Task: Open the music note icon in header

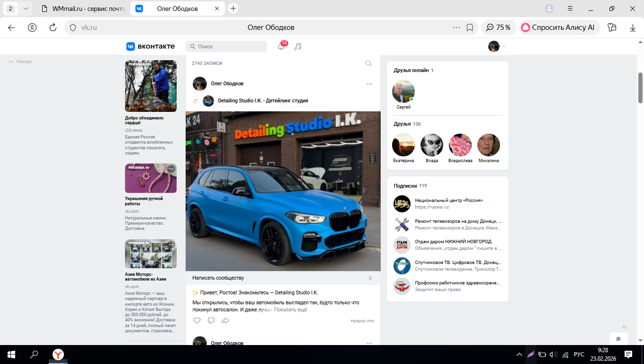Action: coord(297,46)
